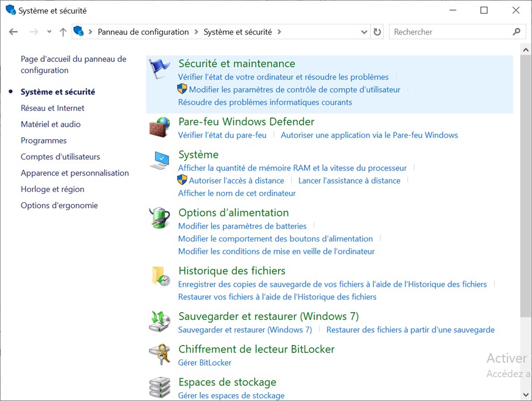Open the BitLocker lock and keys icon

pos(160,354)
